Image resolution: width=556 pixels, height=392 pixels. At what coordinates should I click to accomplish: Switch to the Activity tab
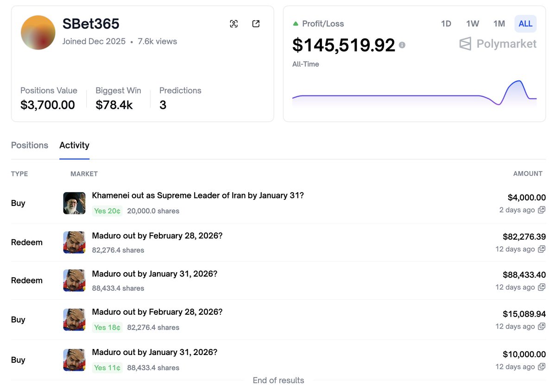click(x=74, y=145)
